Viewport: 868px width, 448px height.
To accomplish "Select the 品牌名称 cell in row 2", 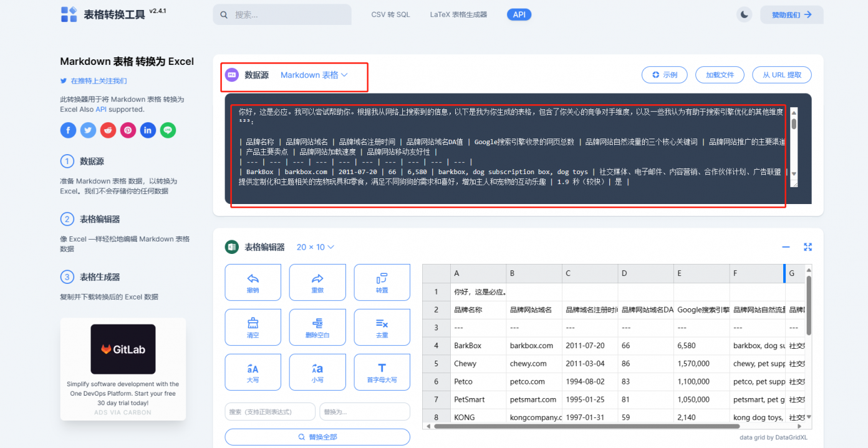I will point(478,309).
